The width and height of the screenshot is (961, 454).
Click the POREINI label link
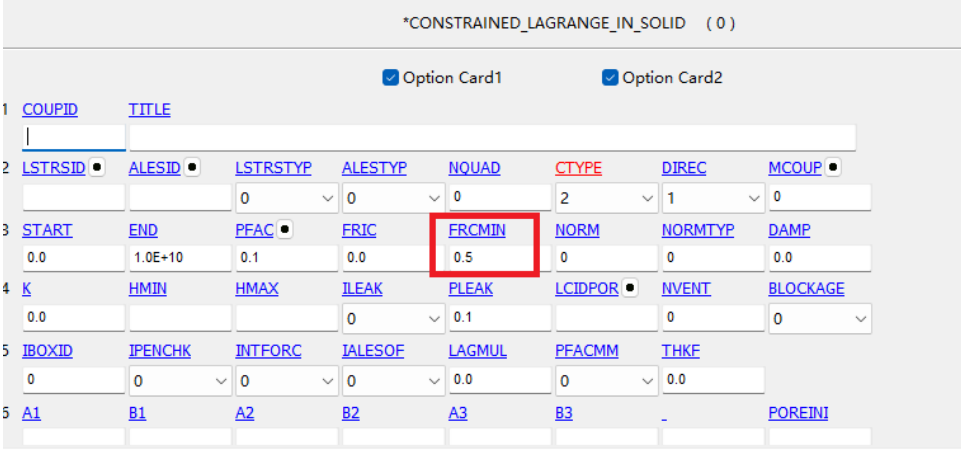click(x=798, y=414)
